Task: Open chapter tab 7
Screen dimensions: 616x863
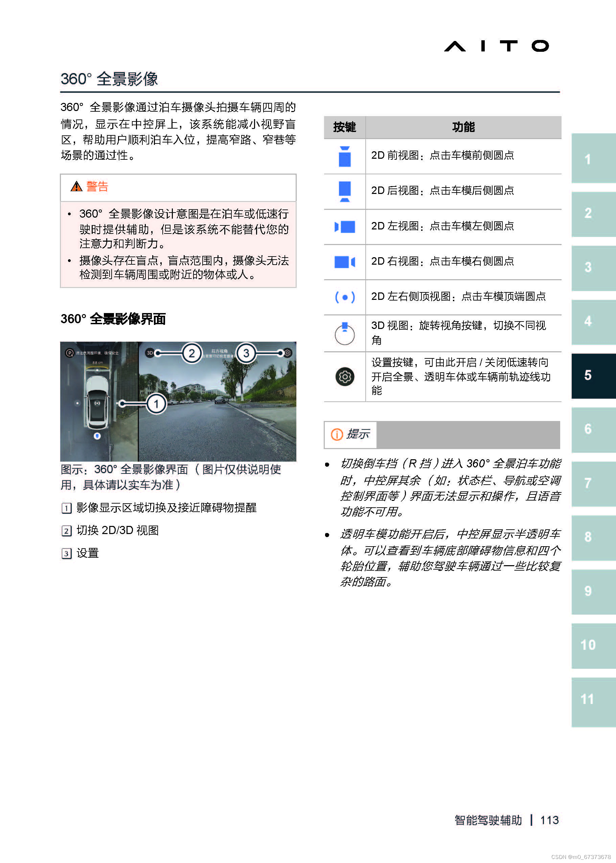Action: [593, 484]
